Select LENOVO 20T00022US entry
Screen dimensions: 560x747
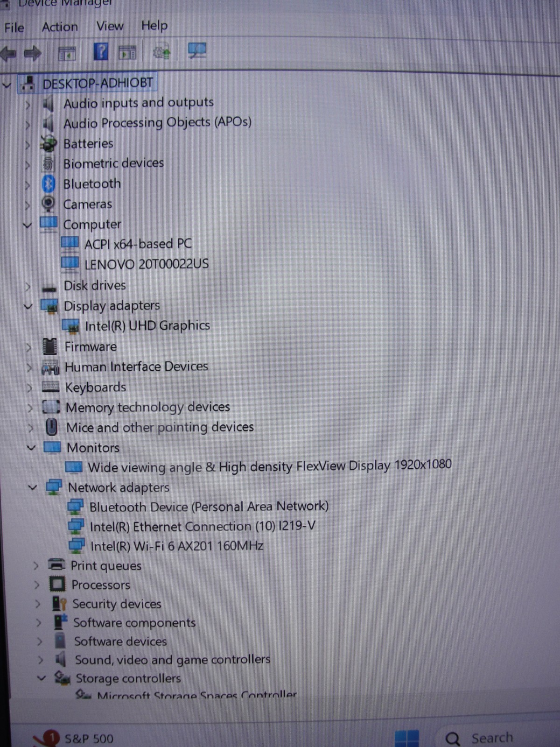click(147, 264)
